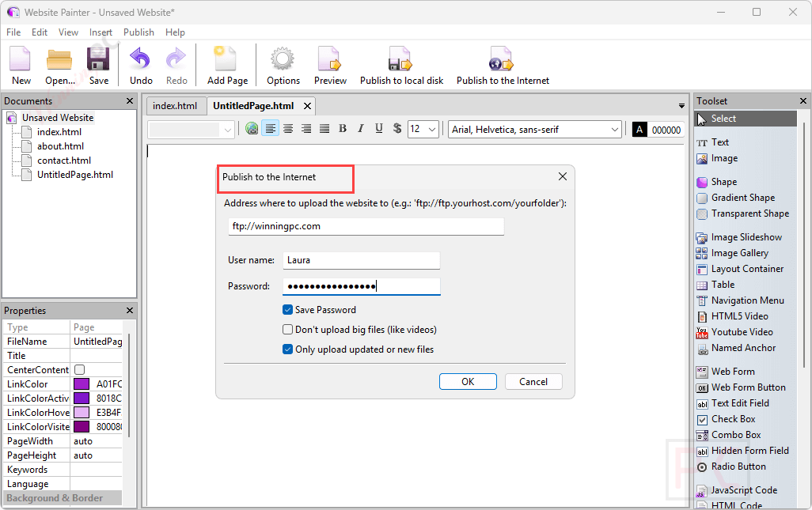
Task: Align text right
Action: 306,129
